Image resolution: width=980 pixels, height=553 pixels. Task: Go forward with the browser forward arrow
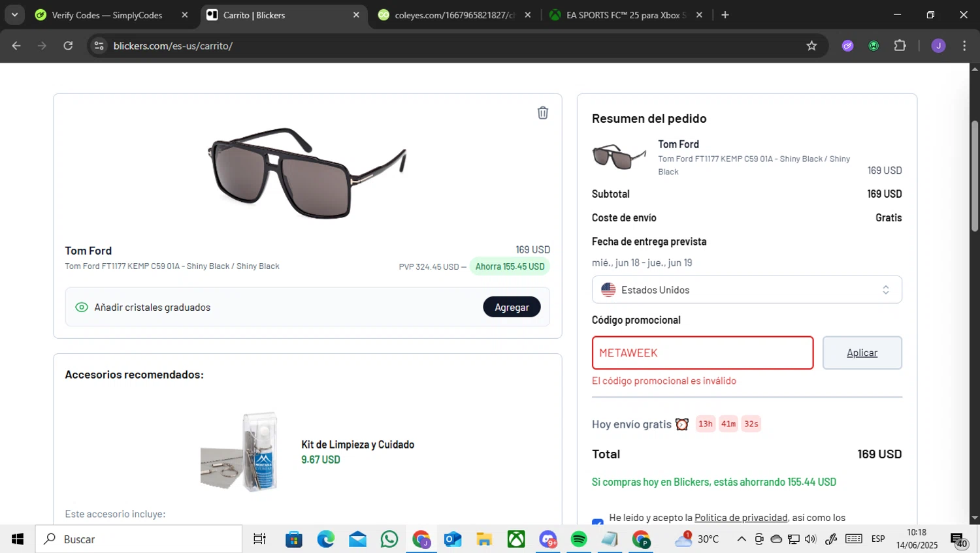[x=42, y=46]
